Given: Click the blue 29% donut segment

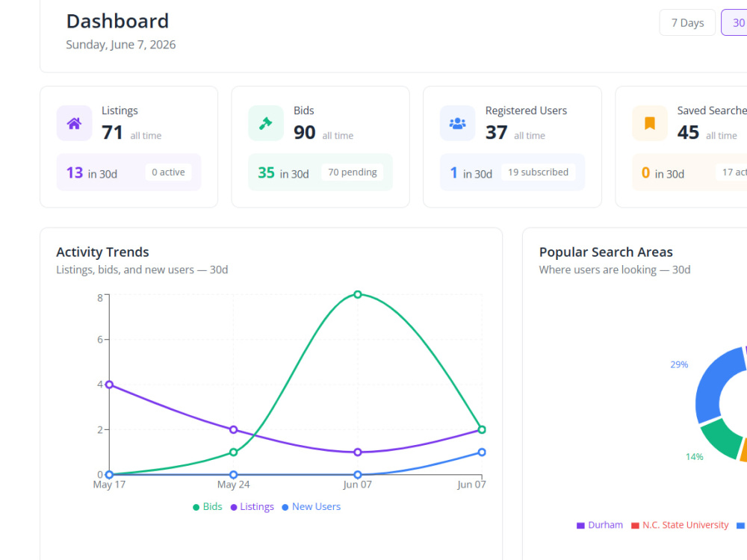Looking at the screenshot, I should [x=715, y=386].
